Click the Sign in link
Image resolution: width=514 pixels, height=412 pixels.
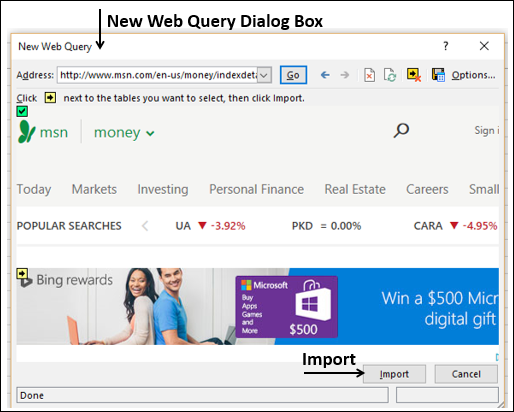[x=487, y=130]
